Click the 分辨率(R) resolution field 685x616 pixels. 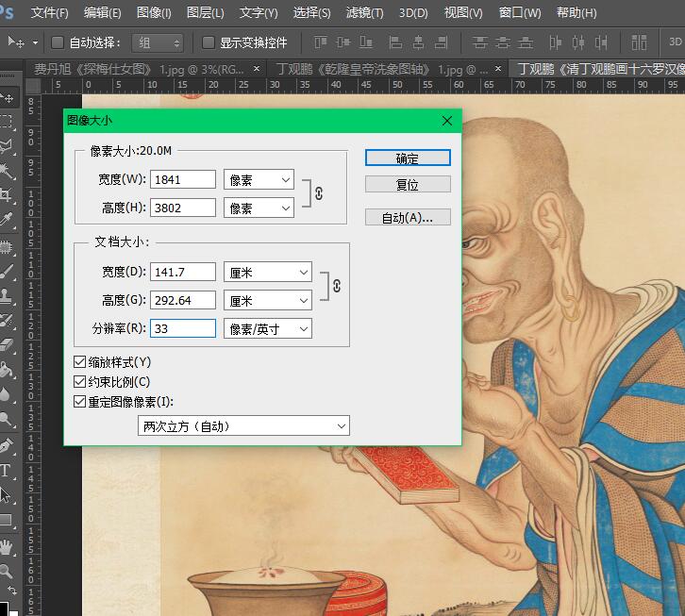pos(183,328)
